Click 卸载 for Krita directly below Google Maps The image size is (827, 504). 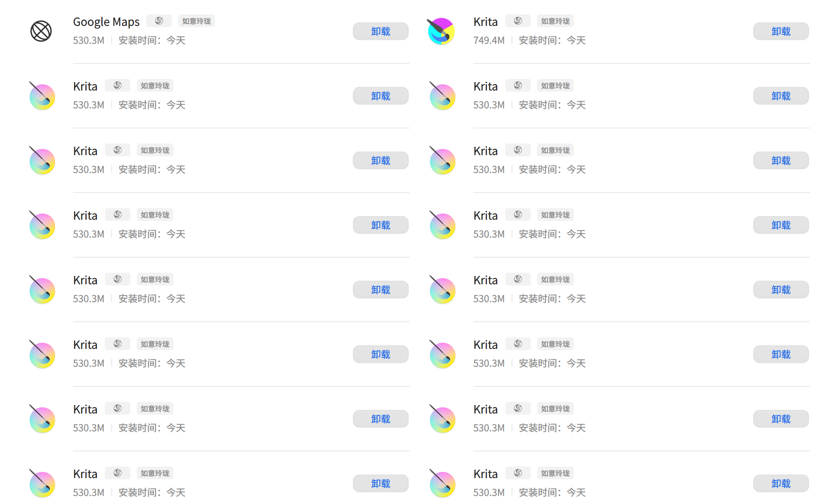[x=381, y=96]
